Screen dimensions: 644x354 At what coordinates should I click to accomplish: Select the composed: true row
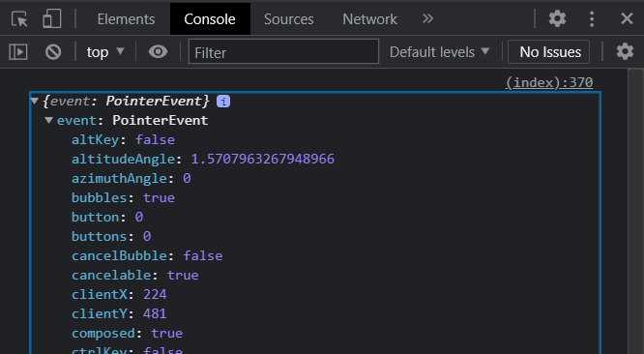[x=128, y=333]
